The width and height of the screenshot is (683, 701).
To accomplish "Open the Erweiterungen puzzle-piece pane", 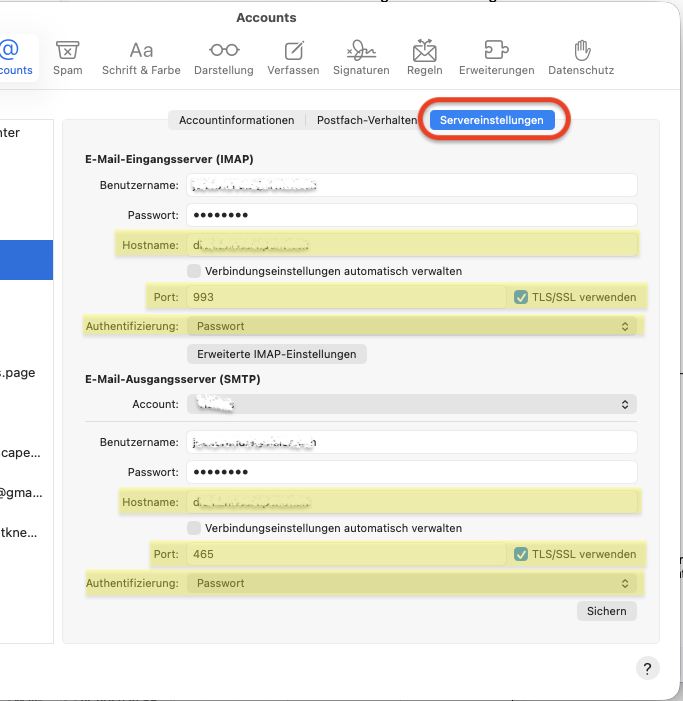I will [x=497, y=58].
